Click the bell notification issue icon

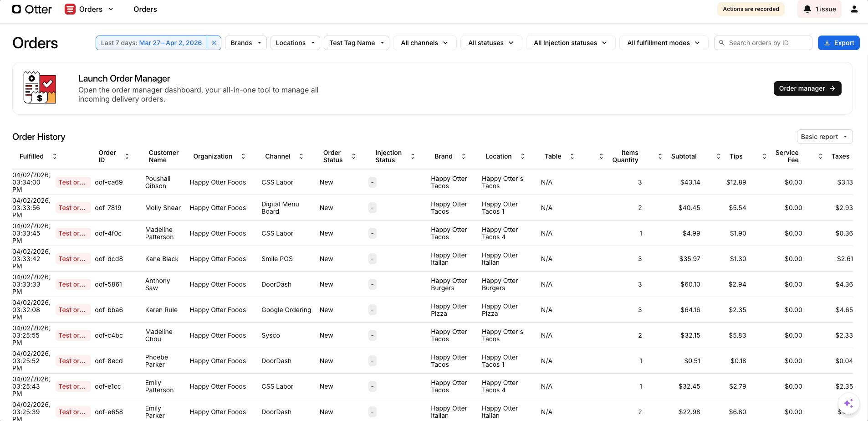click(807, 9)
